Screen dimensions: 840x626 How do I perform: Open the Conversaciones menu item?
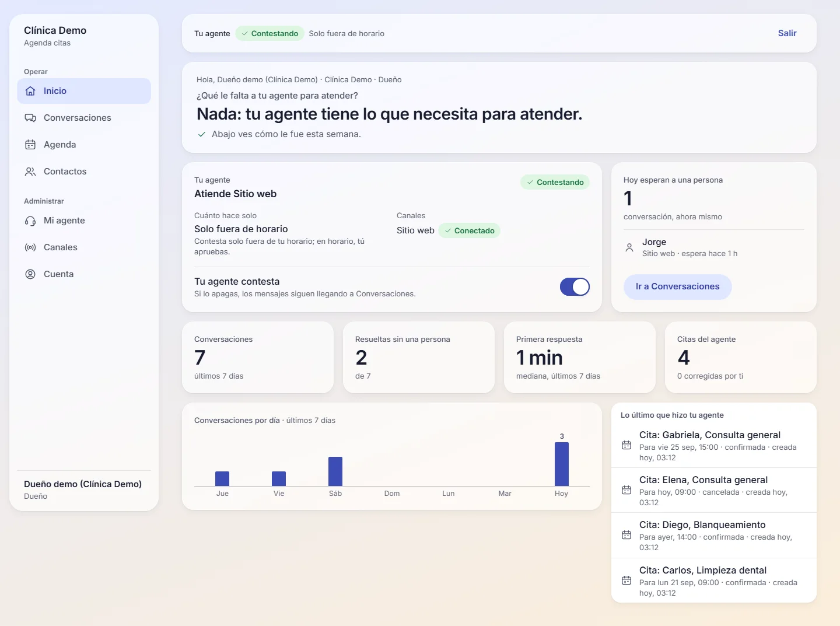(84, 118)
